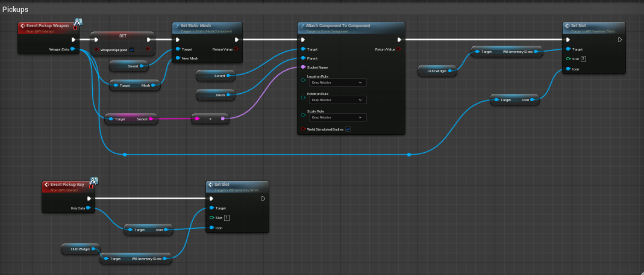Screen dimensions: 644x275
Task: Click the first reroute node on the Weapon Data wire
Action: point(125,155)
